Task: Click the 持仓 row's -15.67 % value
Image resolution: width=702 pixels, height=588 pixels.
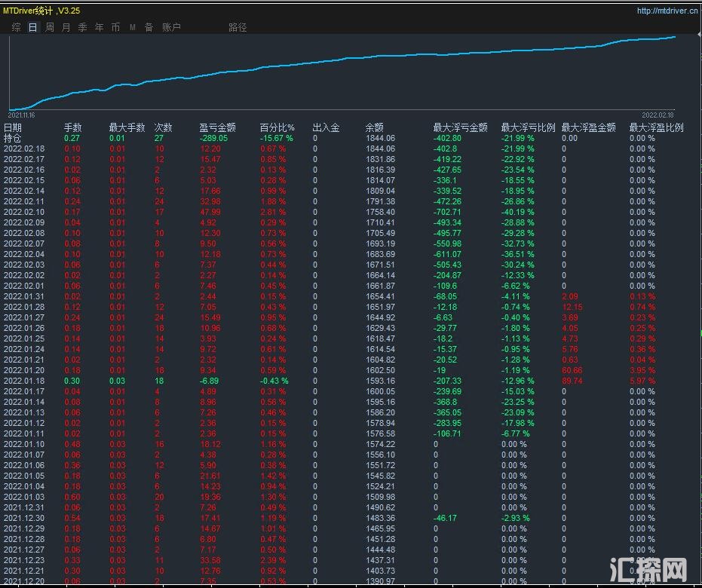Action: tap(277, 138)
